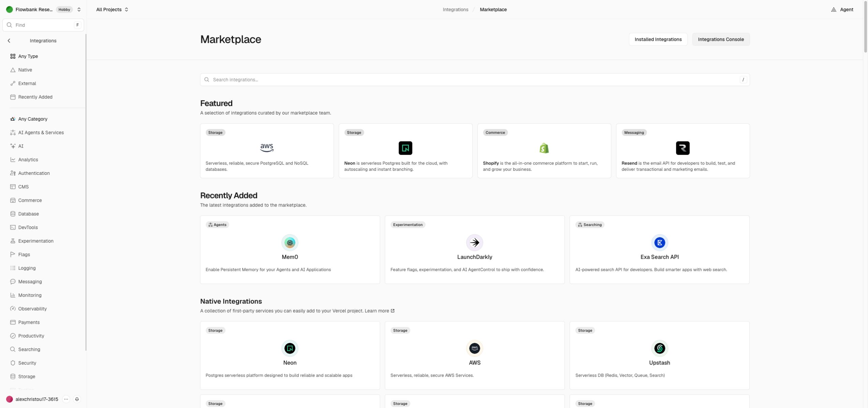Click the Marketplace breadcrumb
The image size is (868, 408).
(493, 10)
